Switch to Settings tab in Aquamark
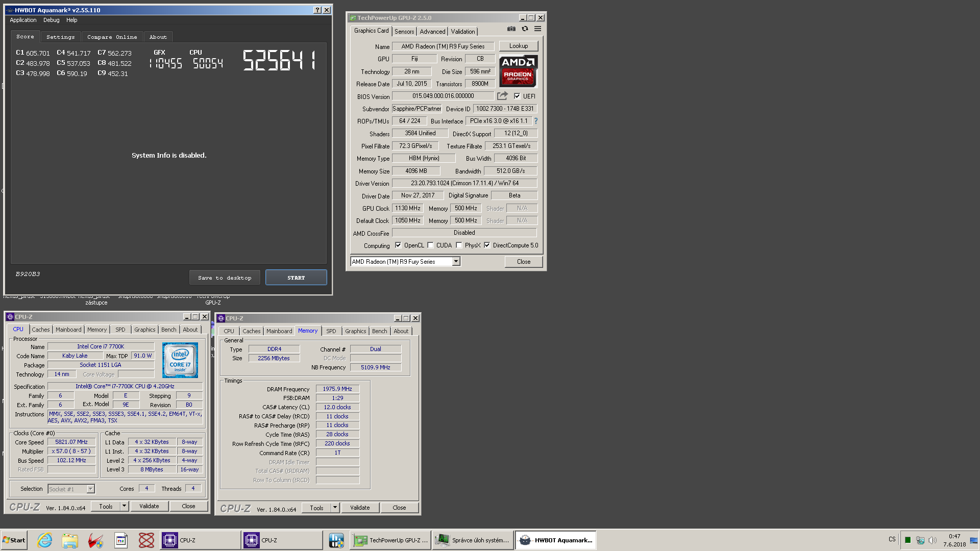 point(60,37)
